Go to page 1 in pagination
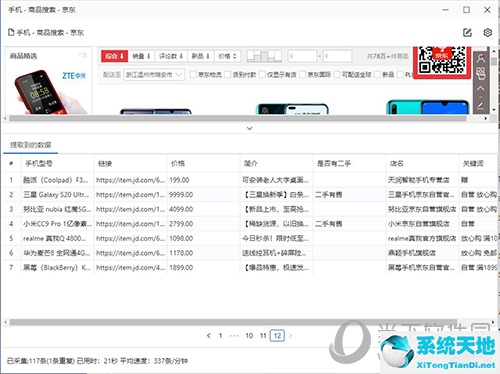500x374 pixels. point(220,335)
